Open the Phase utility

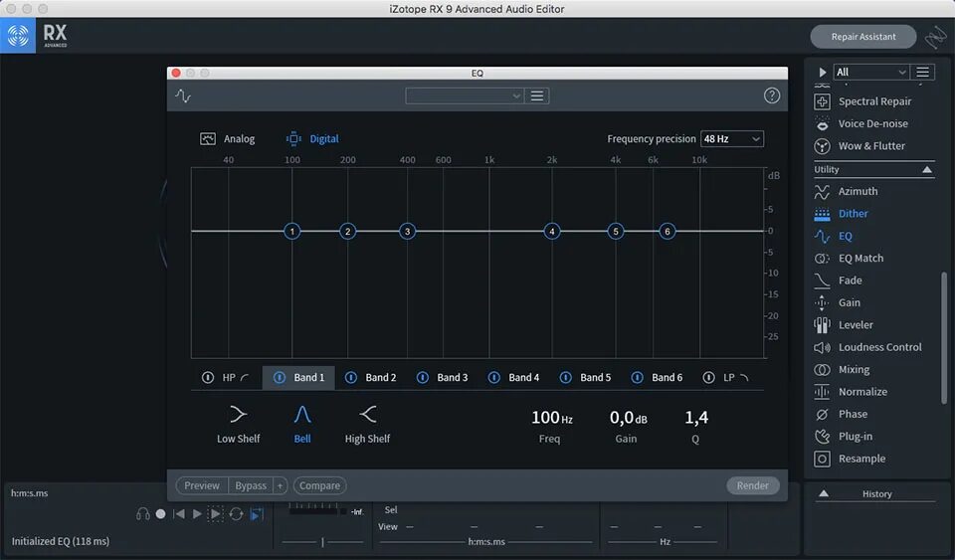[x=841, y=414]
